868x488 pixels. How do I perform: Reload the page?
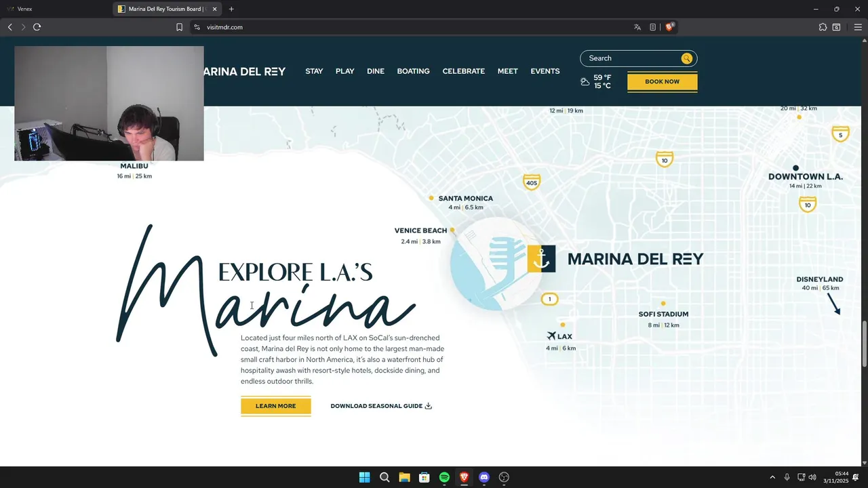pos(37,27)
